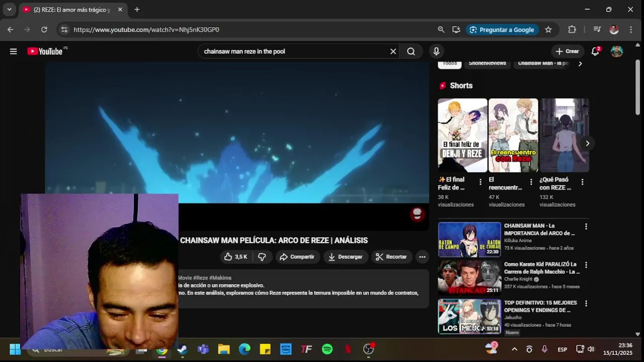The height and width of the screenshot is (362, 644).
Task: Click the YouTube search magnifier button
Action: pos(411,51)
